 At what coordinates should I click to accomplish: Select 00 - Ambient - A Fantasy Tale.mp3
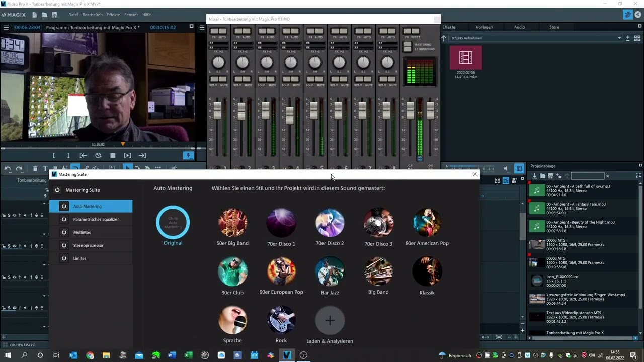click(583, 208)
